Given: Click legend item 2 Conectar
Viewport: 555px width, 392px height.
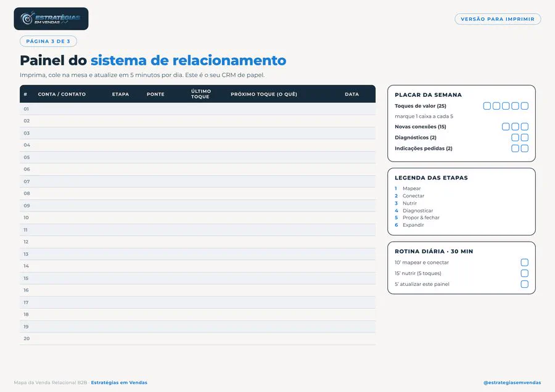Looking at the screenshot, I should click(x=409, y=195).
